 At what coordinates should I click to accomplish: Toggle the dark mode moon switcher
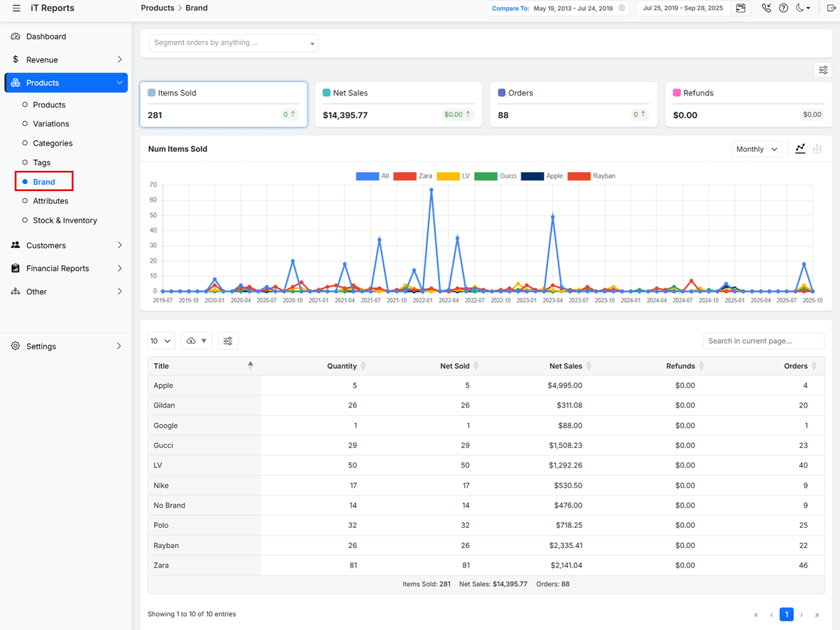[803, 8]
